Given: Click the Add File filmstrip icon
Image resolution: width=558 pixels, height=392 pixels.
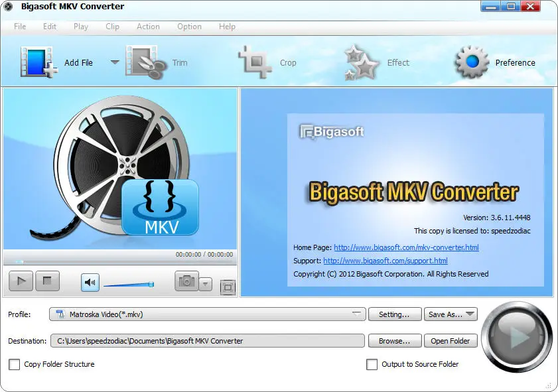Looking at the screenshot, I should tap(38, 62).
